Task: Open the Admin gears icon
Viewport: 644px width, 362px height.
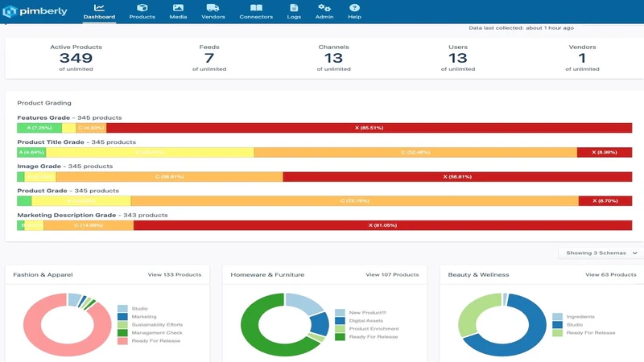Action: pos(324,8)
